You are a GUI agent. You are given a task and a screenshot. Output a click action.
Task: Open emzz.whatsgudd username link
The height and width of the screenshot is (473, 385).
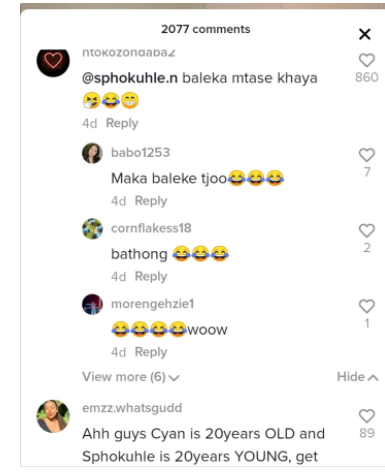coord(132,408)
